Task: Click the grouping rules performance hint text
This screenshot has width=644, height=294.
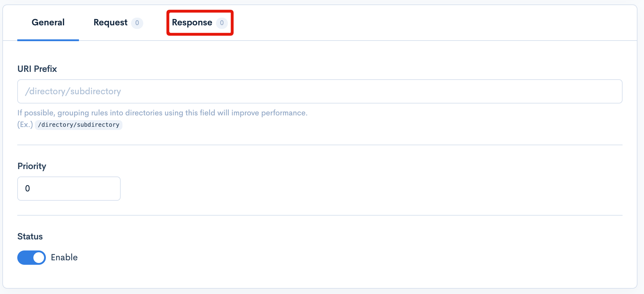Action: pos(162,113)
